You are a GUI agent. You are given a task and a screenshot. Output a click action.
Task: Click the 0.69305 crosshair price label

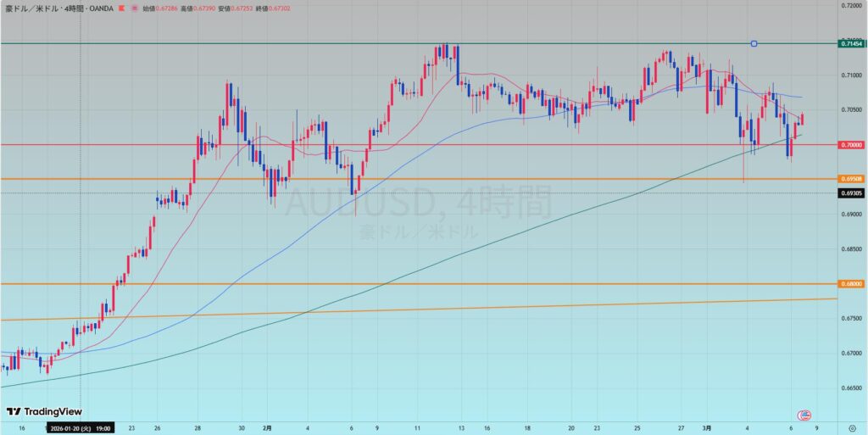(x=851, y=193)
